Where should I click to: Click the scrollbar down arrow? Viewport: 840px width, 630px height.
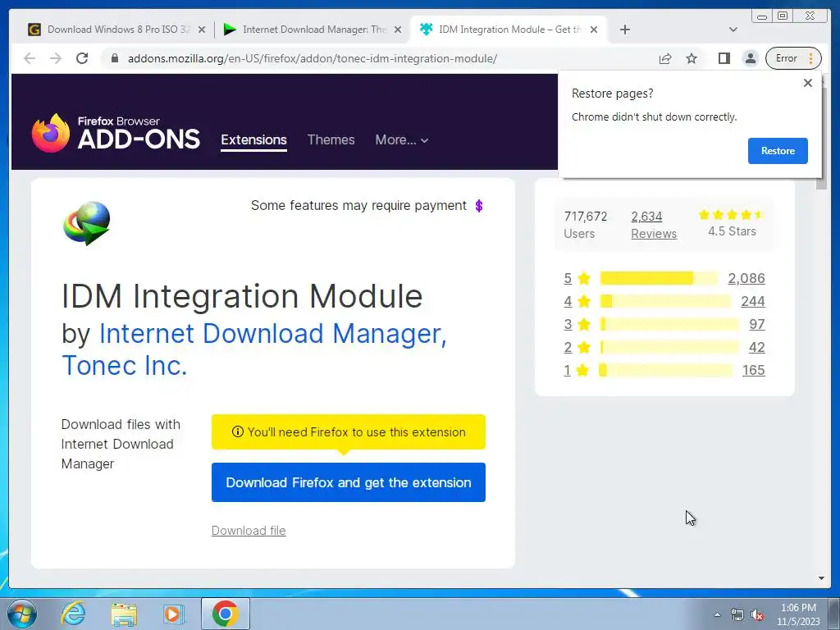coord(821,578)
